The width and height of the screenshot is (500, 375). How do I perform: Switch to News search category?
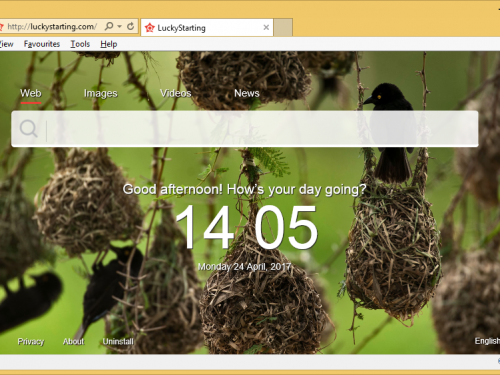tap(247, 93)
